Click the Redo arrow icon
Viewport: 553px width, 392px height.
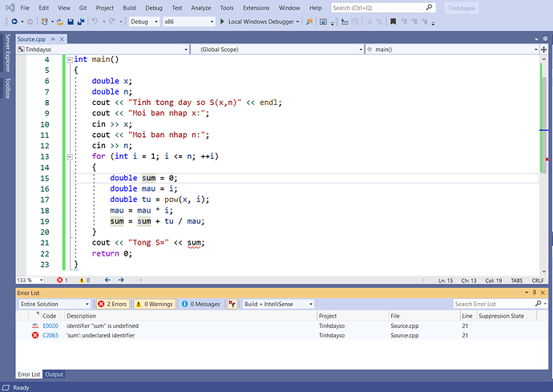click(x=111, y=22)
